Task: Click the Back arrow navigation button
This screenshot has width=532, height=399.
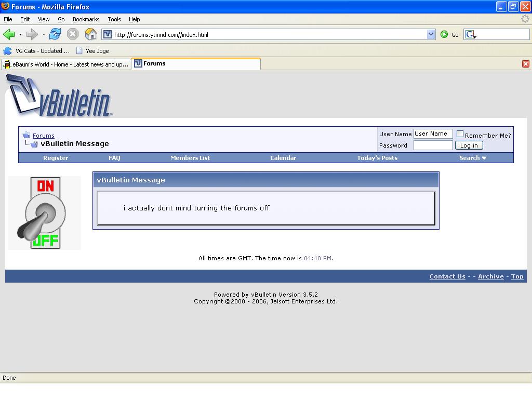Action: (9, 34)
